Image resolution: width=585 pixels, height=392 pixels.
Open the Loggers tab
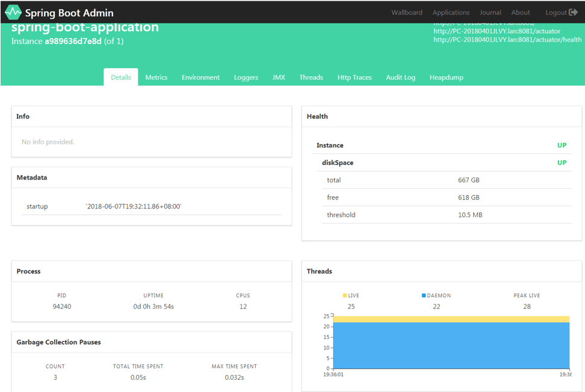coord(246,77)
